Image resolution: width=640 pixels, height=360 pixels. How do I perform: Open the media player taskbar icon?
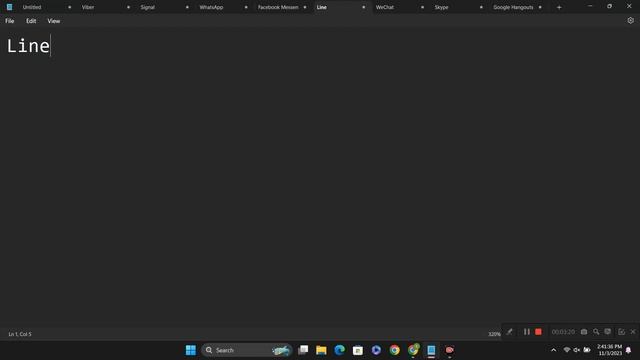(376, 350)
